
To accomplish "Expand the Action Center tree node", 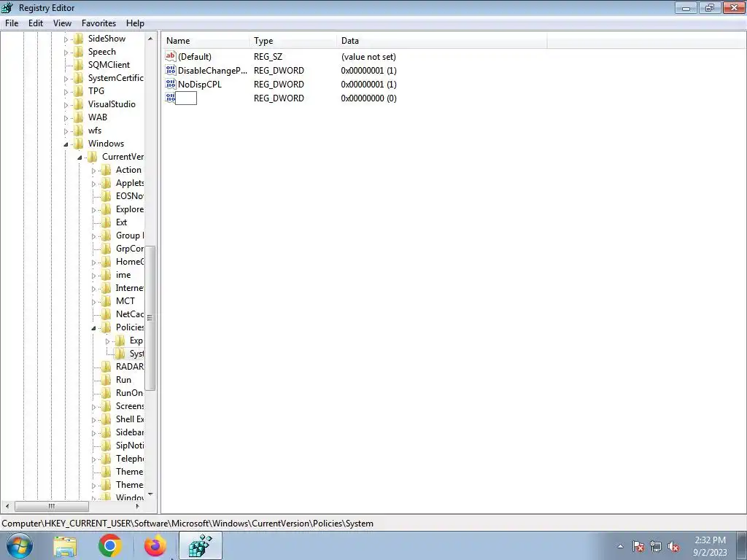I will click(93, 171).
